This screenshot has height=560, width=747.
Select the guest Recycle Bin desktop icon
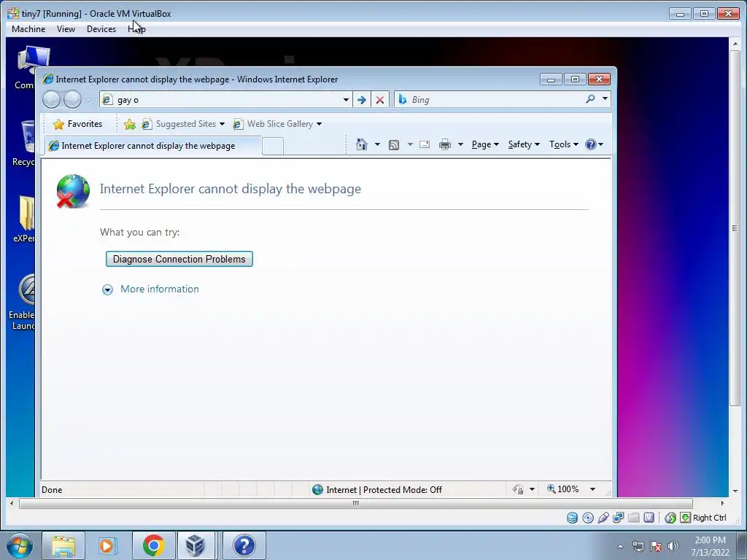24,142
